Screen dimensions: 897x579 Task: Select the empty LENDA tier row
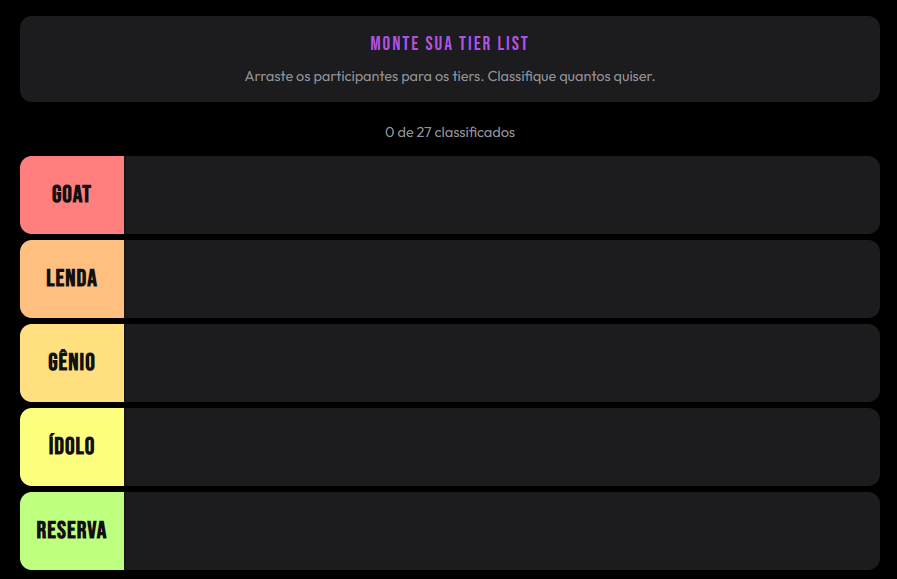click(x=501, y=279)
